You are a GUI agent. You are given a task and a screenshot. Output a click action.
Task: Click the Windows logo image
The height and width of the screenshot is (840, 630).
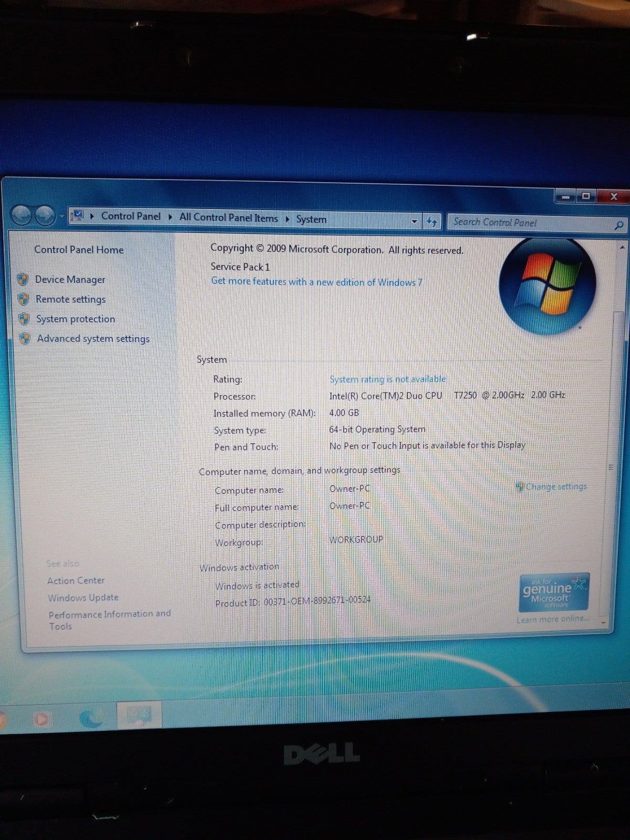pyautogui.click(x=547, y=286)
